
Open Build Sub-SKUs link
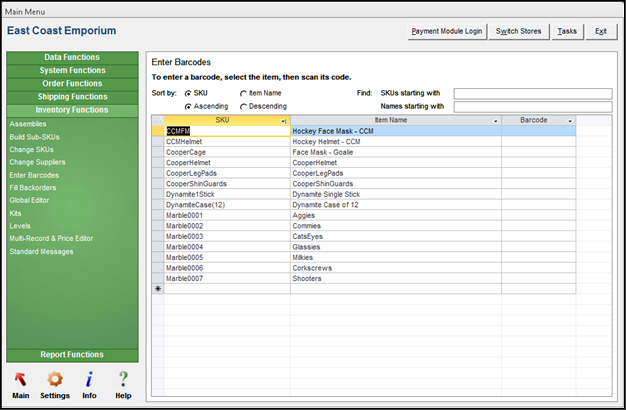click(x=34, y=137)
